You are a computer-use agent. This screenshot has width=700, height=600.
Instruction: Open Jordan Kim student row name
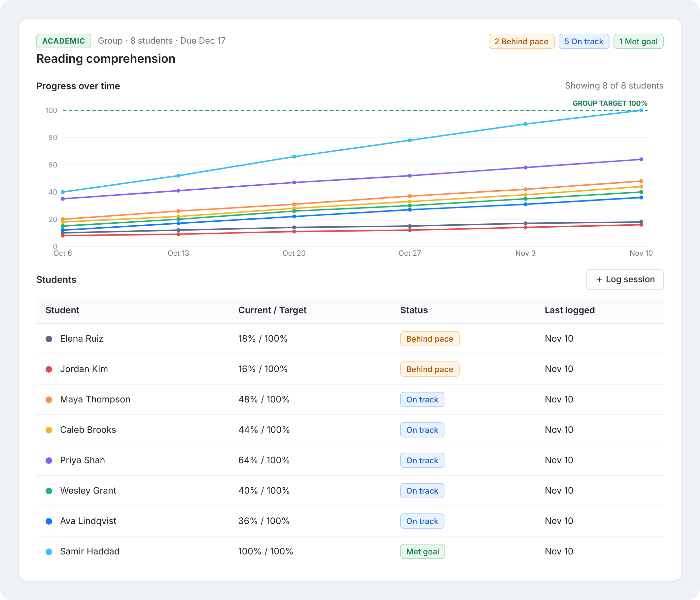pyautogui.click(x=84, y=369)
